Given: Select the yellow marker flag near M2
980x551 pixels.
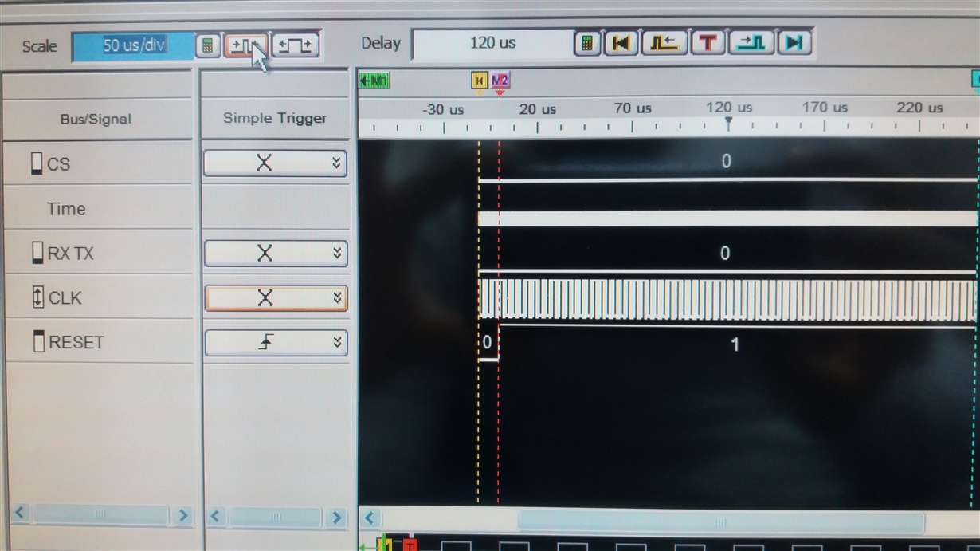Looking at the screenshot, I should [479, 81].
